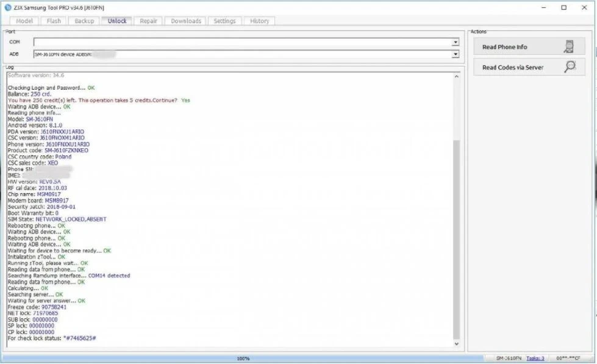The width and height of the screenshot is (597, 364).
Task: Open the Model tab
Action: (24, 21)
